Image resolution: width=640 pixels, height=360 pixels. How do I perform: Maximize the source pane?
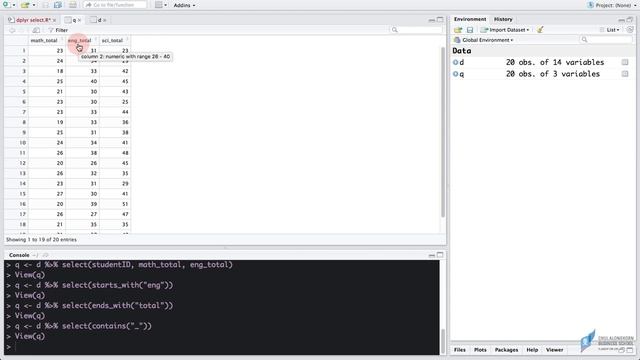click(x=440, y=20)
